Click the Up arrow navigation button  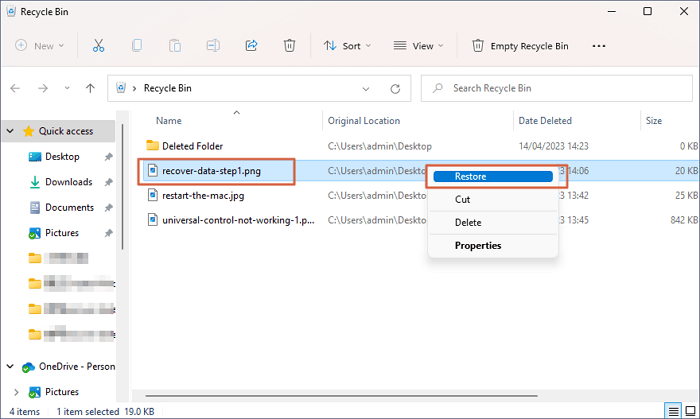90,88
